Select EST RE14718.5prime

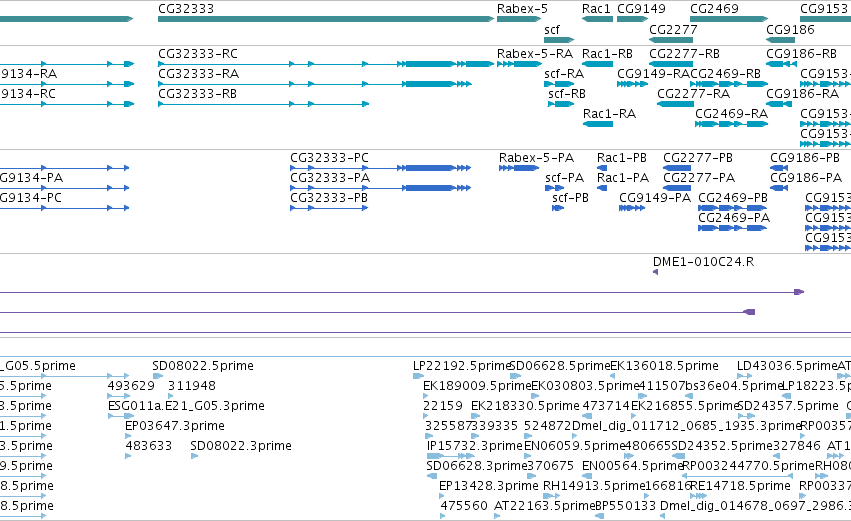click(x=740, y=486)
